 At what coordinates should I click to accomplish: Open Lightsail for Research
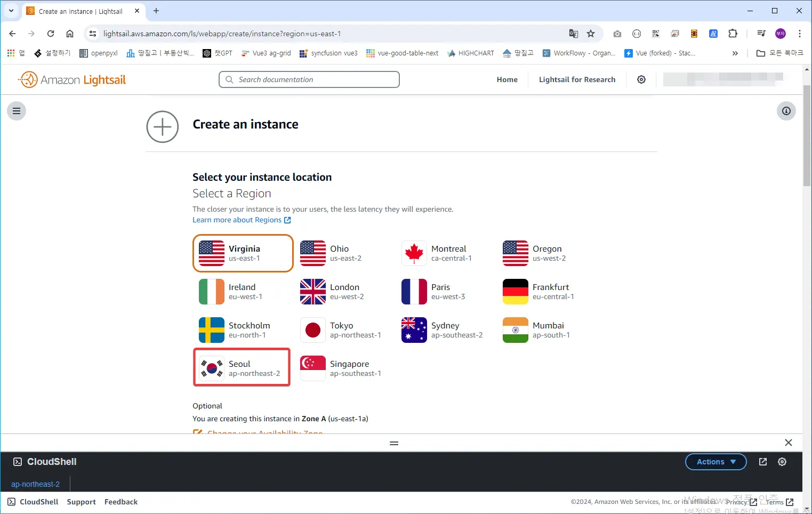click(577, 79)
